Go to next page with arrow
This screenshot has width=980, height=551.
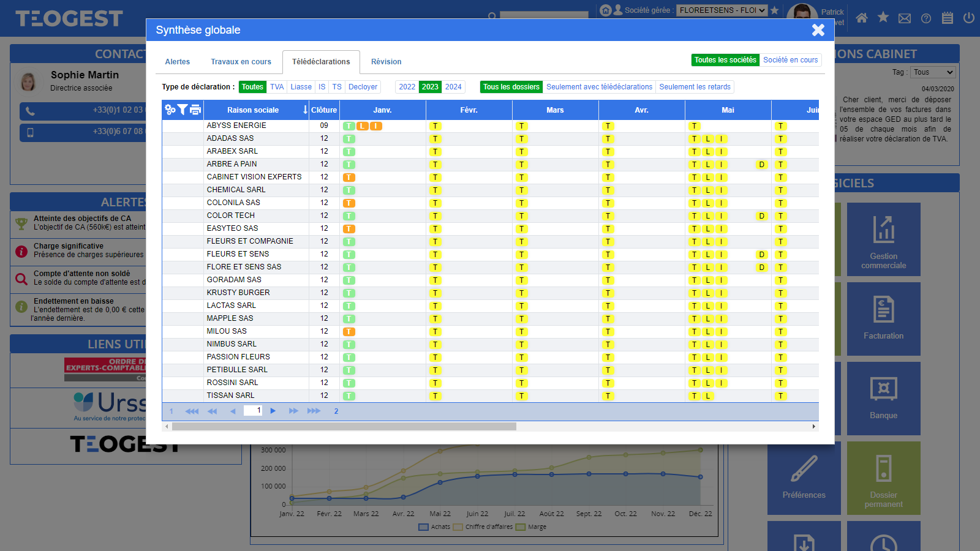click(x=273, y=411)
